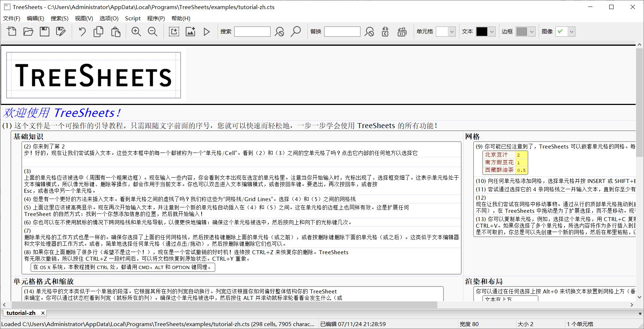Select the 南方甜豆花 cell
Image resolution: width=644 pixels, height=329 pixels.
pos(499,162)
